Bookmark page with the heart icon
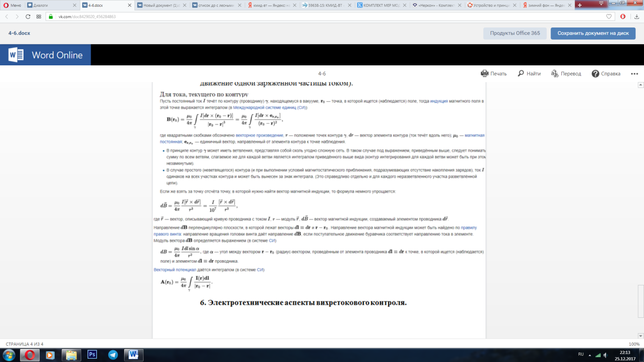This screenshot has width=644, height=362. pyautogui.click(x=609, y=16)
